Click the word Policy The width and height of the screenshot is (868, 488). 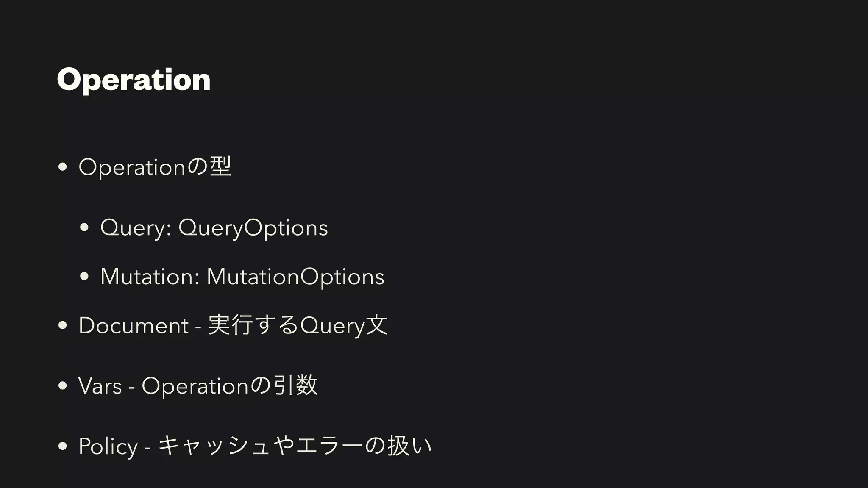(108, 446)
